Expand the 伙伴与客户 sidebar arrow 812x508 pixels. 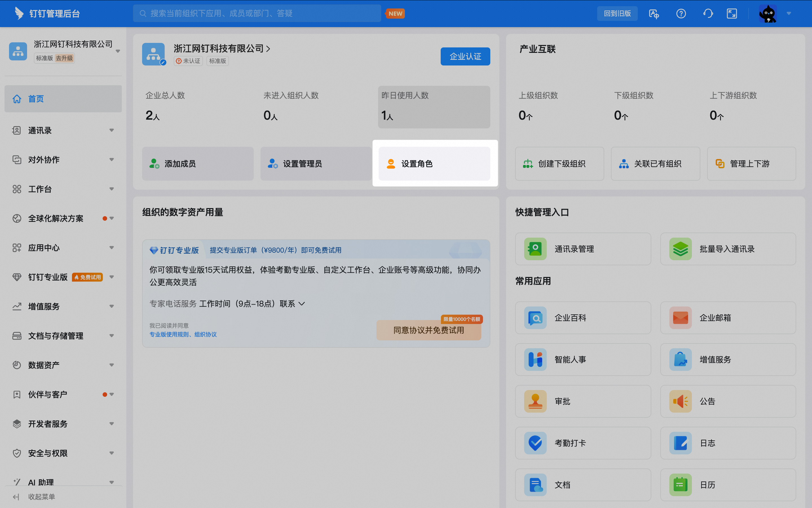click(112, 395)
